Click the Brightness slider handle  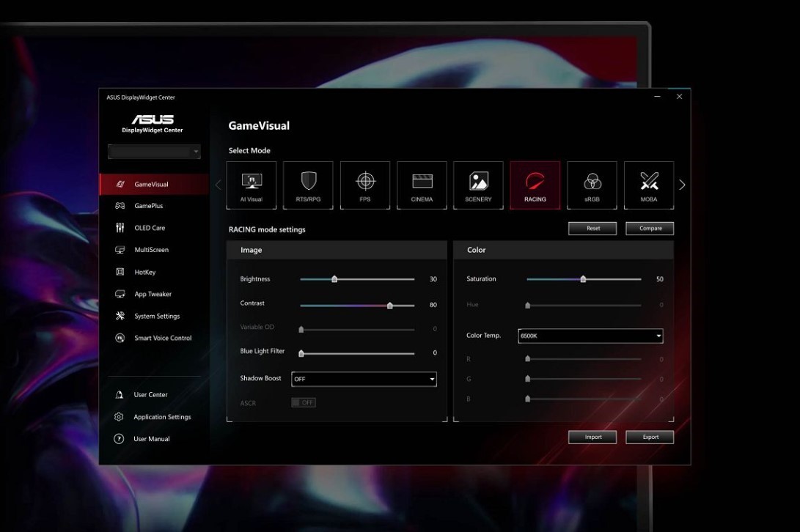(x=334, y=279)
